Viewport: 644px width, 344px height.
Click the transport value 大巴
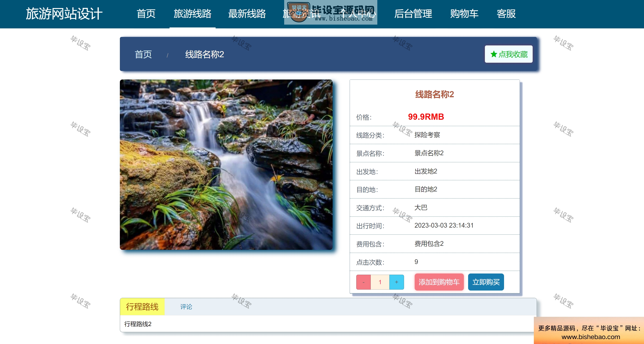[x=421, y=207]
